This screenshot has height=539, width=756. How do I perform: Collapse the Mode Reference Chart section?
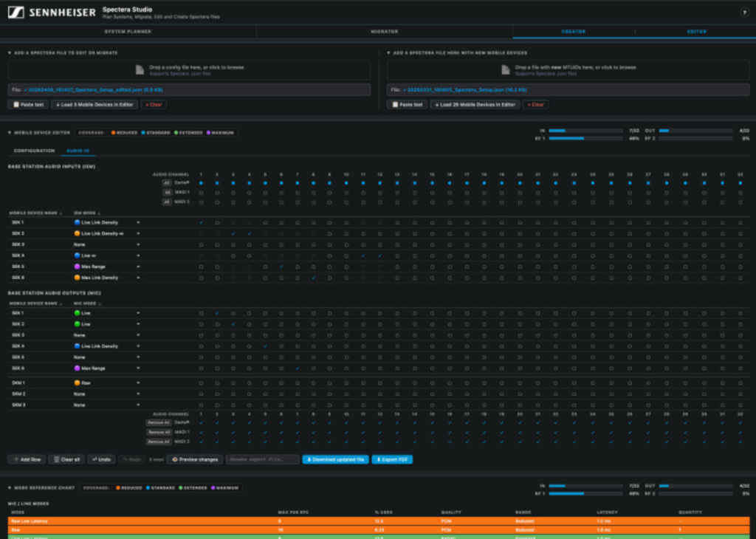pos(10,488)
